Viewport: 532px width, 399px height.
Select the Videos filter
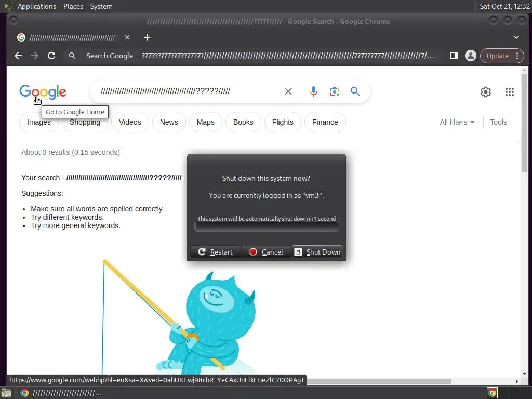[x=130, y=122]
